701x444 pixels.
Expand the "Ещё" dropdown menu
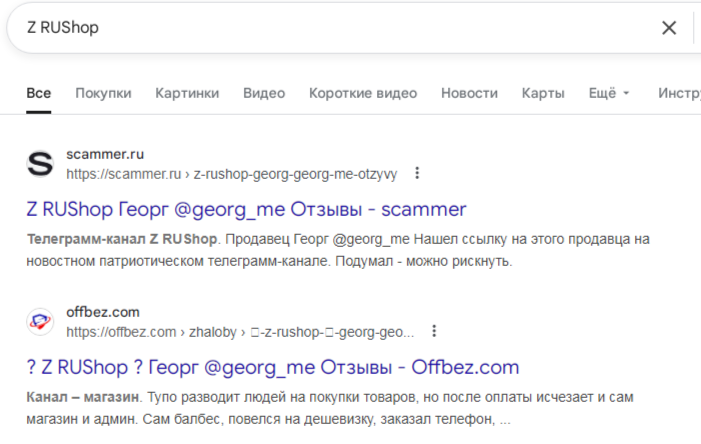609,93
